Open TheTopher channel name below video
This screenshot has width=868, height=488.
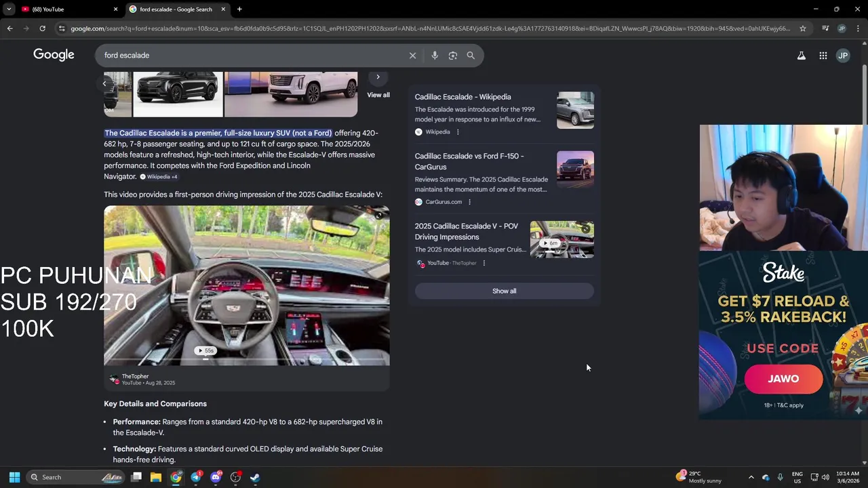pyautogui.click(x=135, y=376)
